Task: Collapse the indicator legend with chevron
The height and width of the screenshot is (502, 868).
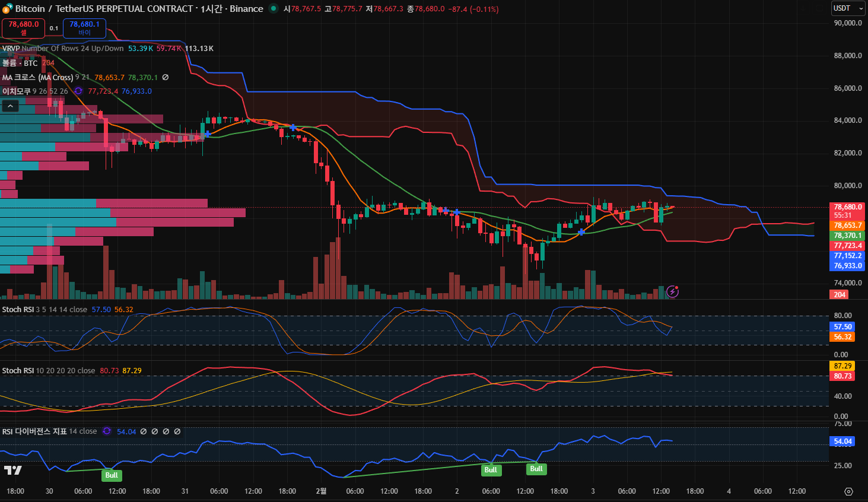Action: click(10, 106)
